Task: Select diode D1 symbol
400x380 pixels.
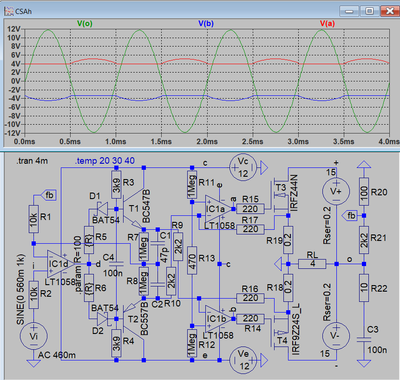Action: pyautogui.click(x=102, y=209)
